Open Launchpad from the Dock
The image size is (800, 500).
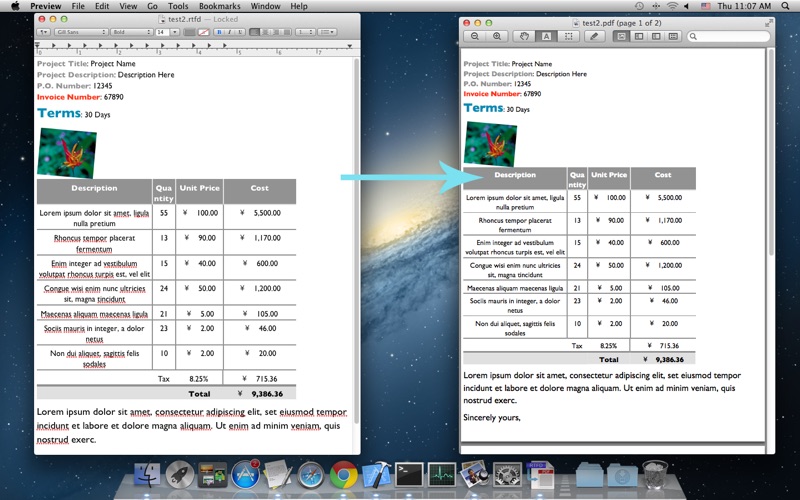(x=180, y=474)
